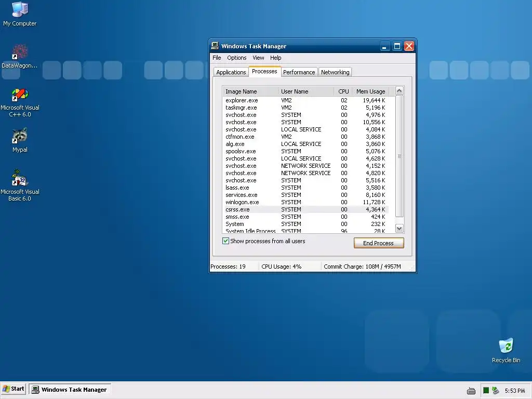The height and width of the screenshot is (399, 532).
Task: Click the process list scrollbar thumb
Action: click(400, 156)
